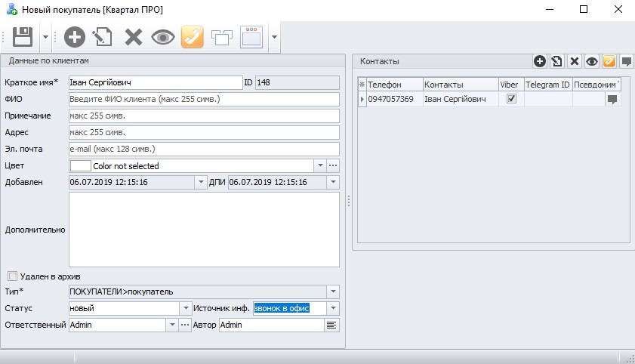
Task: Open the Тип dropdown list
Action: coord(333,292)
